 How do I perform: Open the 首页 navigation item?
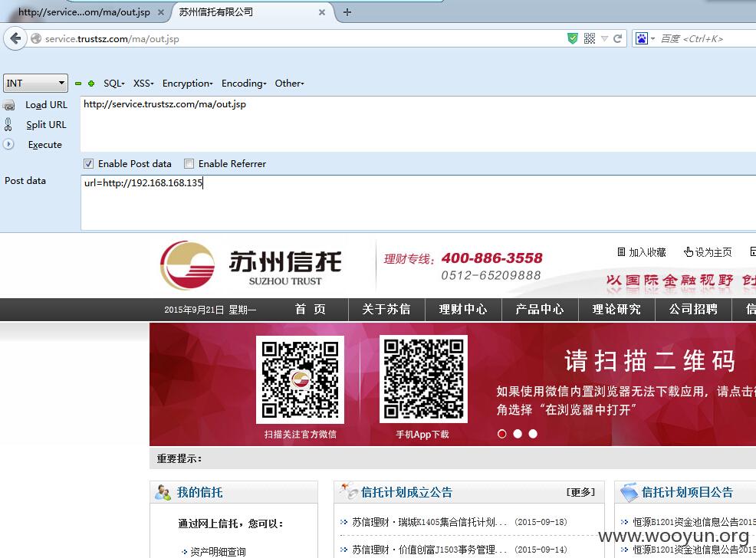(310, 310)
